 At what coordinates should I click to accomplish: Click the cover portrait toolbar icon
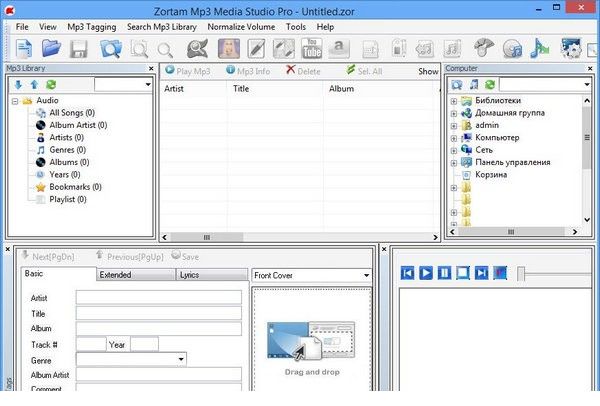pos(229,49)
